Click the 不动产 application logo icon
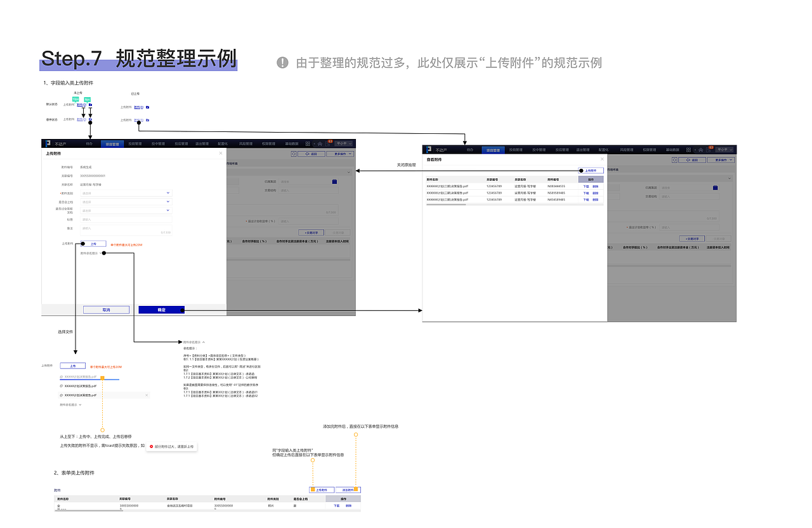 tap(49, 144)
